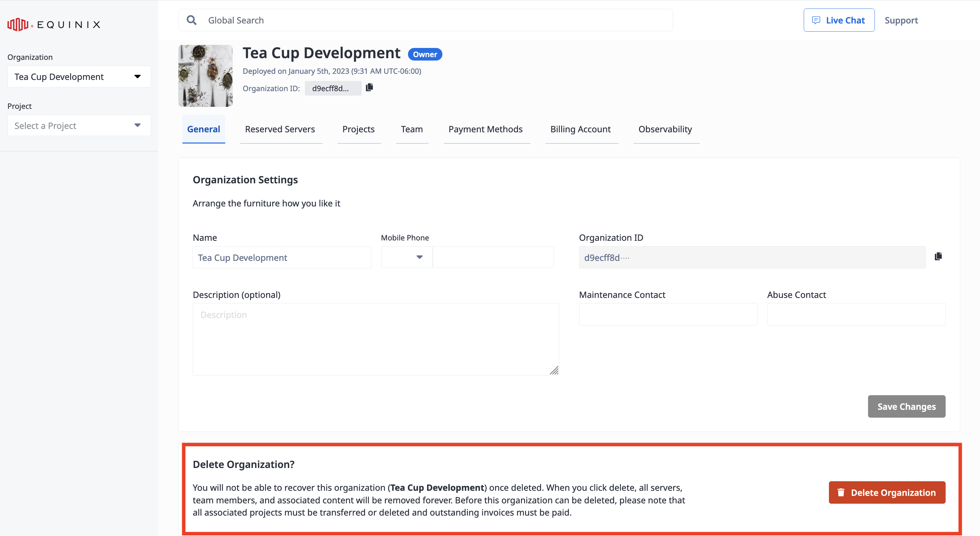Click the mobile phone country code dropdown arrow

pyautogui.click(x=419, y=257)
